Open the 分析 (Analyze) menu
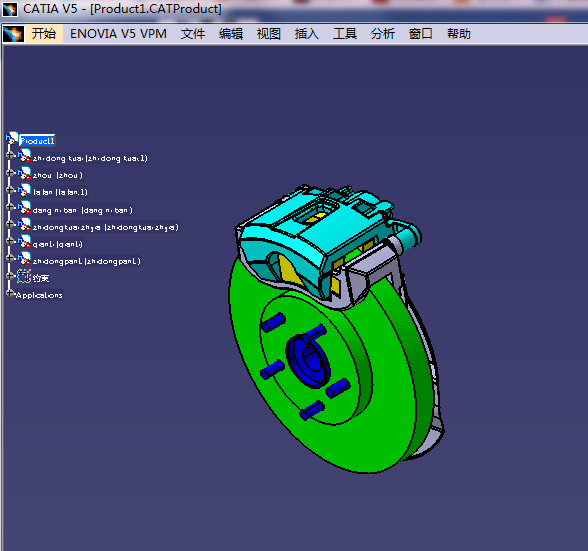 pos(382,34)
